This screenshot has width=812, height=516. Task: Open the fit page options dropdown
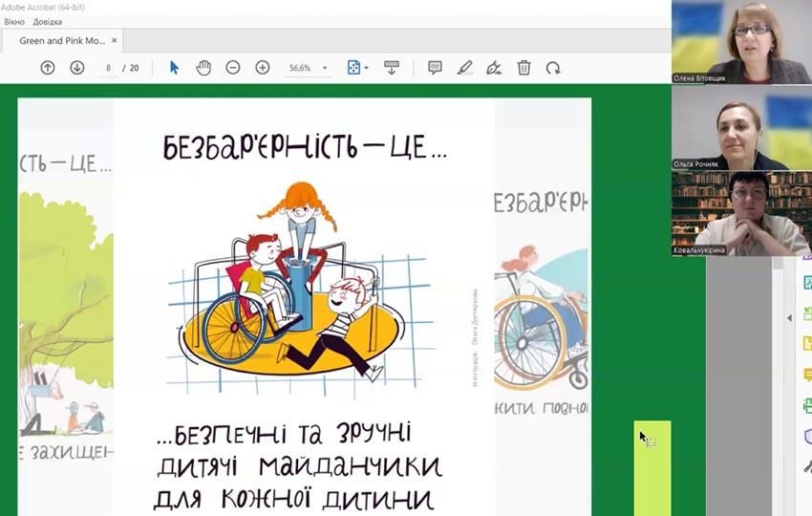pyautogui.click(x=357, y=68)
